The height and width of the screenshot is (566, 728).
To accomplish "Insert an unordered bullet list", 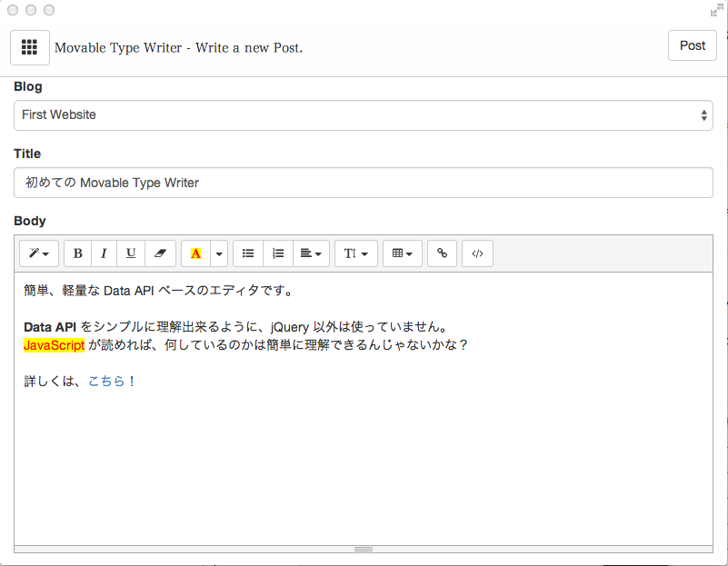I will click(248, 253).
